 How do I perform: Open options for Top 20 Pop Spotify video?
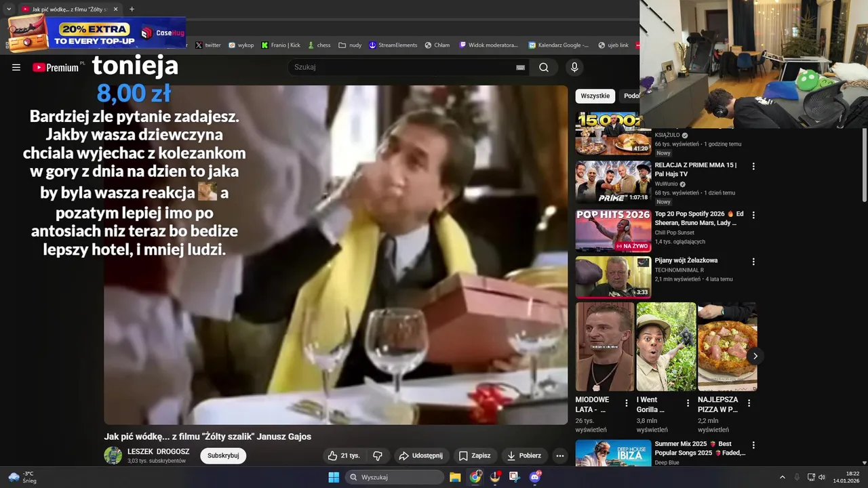tap(753, 215)
